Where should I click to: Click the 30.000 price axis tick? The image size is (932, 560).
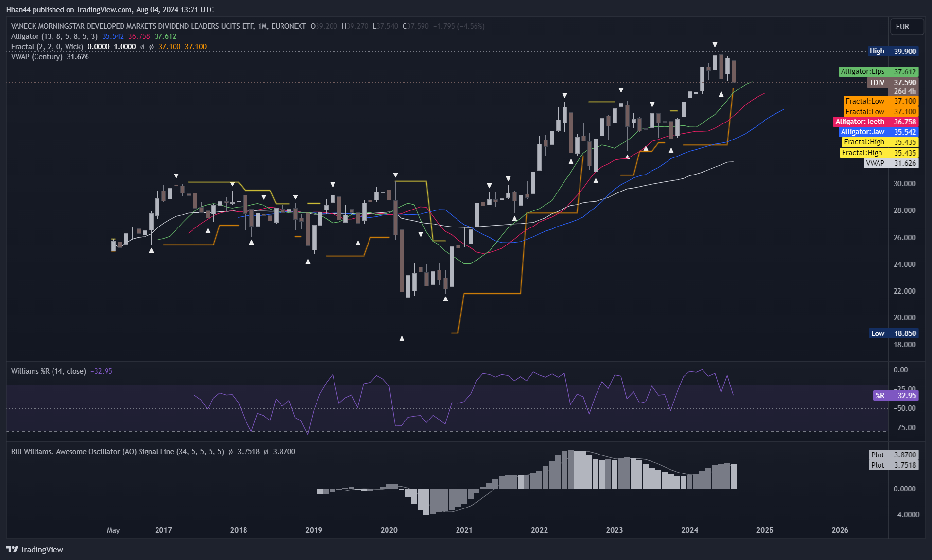[904, 183]
